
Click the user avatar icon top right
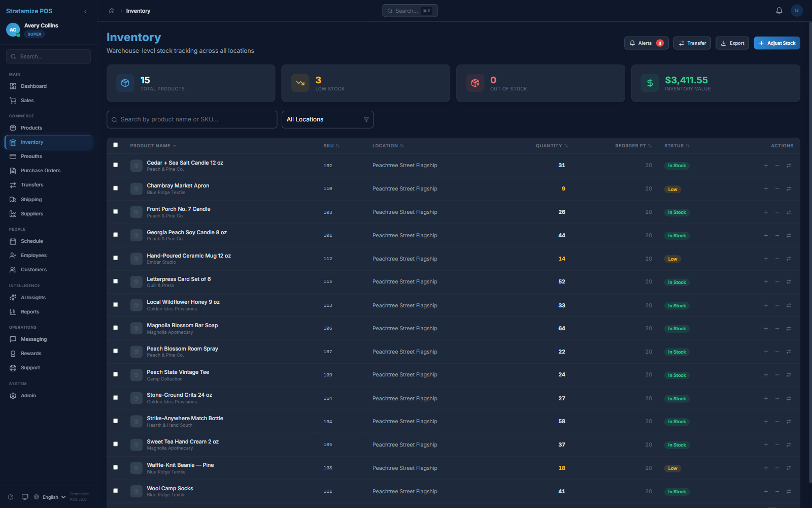point(797,11)
